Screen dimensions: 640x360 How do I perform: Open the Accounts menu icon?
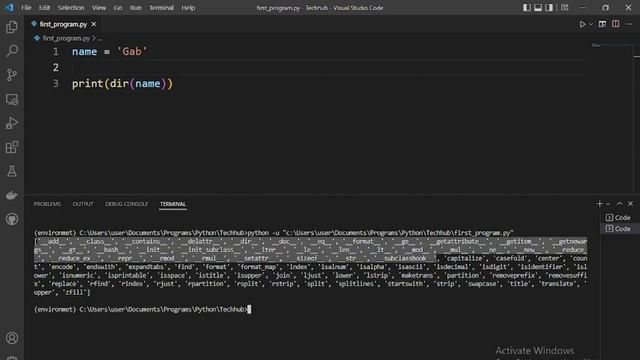(12, 338)
